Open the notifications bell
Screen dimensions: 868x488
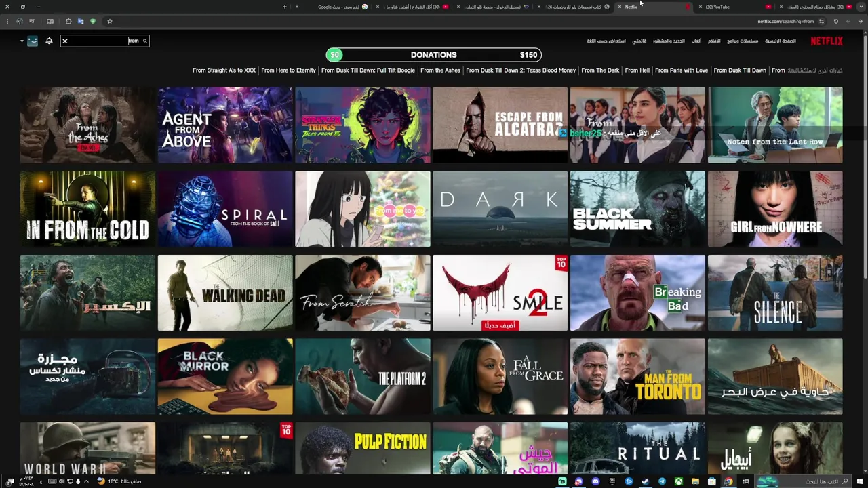click(49, 41)
